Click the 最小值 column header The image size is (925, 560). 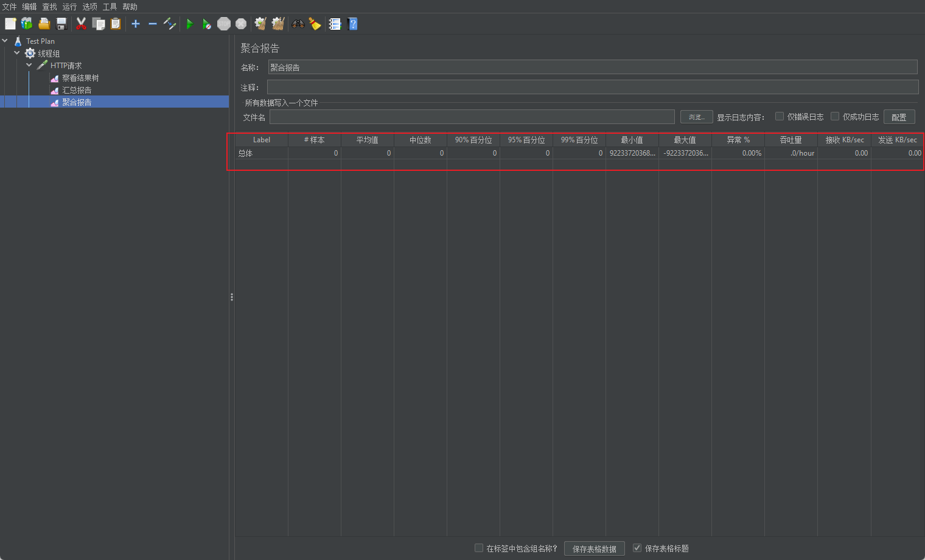[632, 140]
